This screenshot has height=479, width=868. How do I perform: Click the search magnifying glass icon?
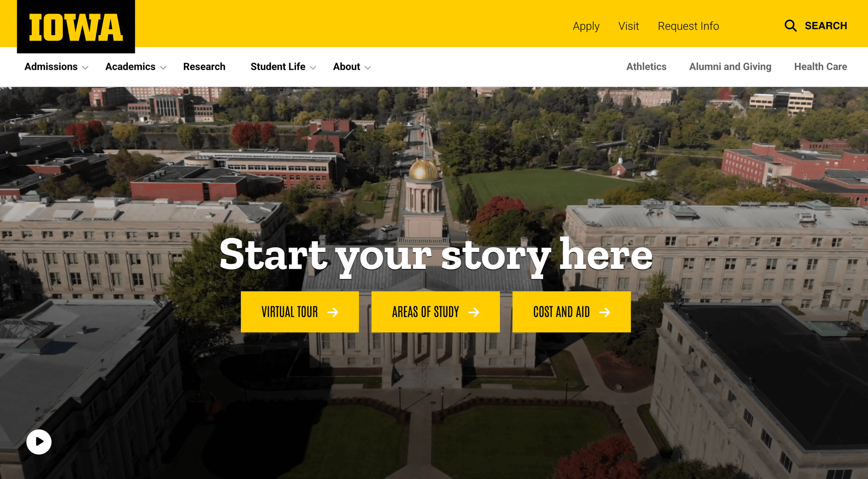[x=790, y=26]
